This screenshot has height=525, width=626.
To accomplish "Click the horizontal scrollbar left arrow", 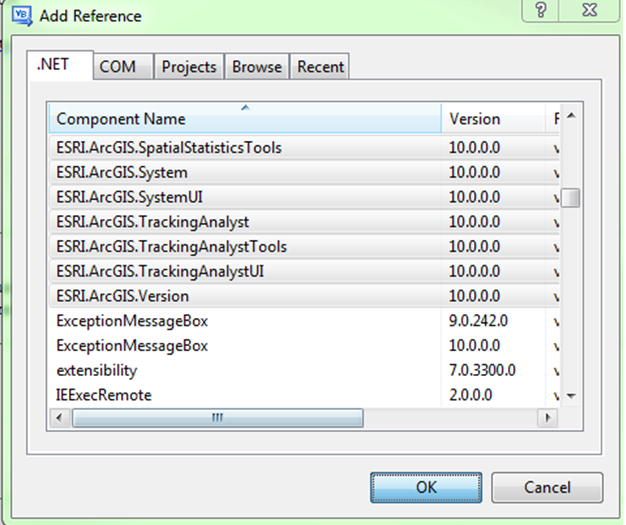I will click(59, 418).
